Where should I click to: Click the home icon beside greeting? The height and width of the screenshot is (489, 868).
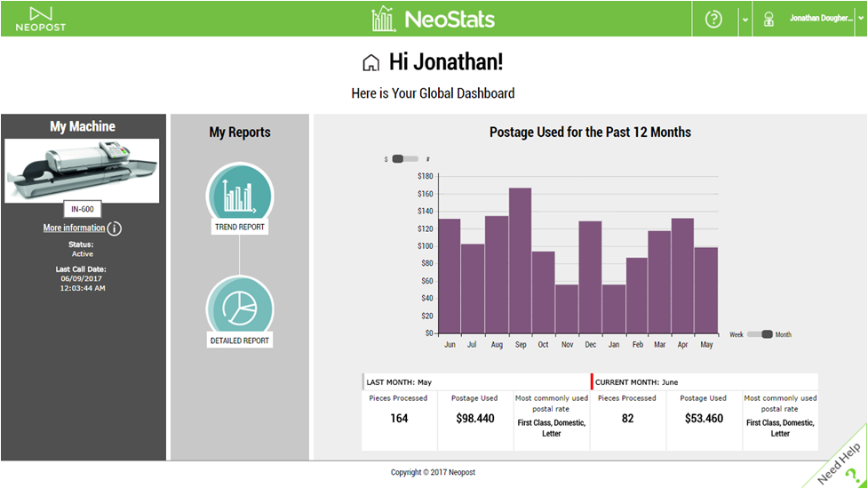(370, 62)
